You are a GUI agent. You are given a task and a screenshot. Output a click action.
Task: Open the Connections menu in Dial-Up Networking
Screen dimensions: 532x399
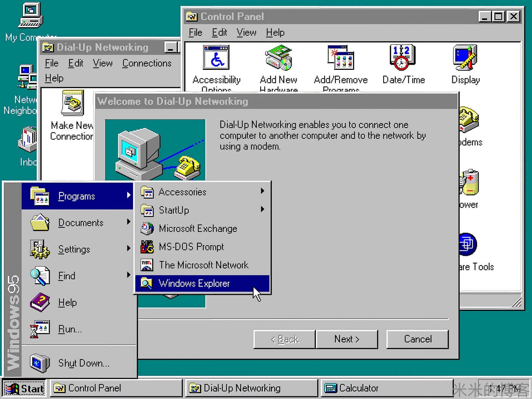(x=147, y=63)
